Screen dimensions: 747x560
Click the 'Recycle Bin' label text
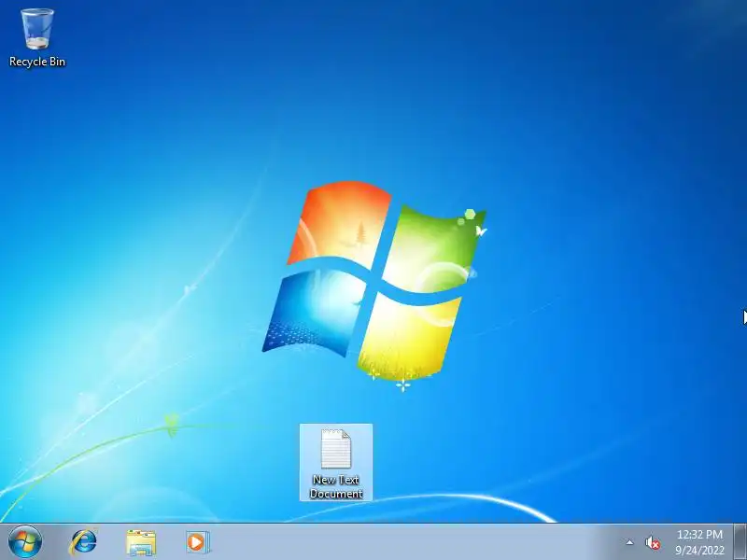click(x=37, y=62)
